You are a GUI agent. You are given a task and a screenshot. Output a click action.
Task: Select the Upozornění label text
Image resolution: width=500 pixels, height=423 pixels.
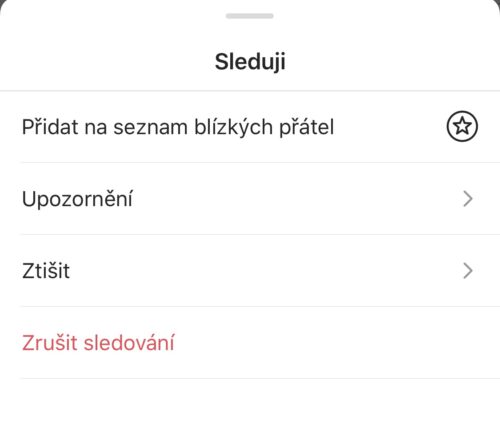[x=77, y=199]
